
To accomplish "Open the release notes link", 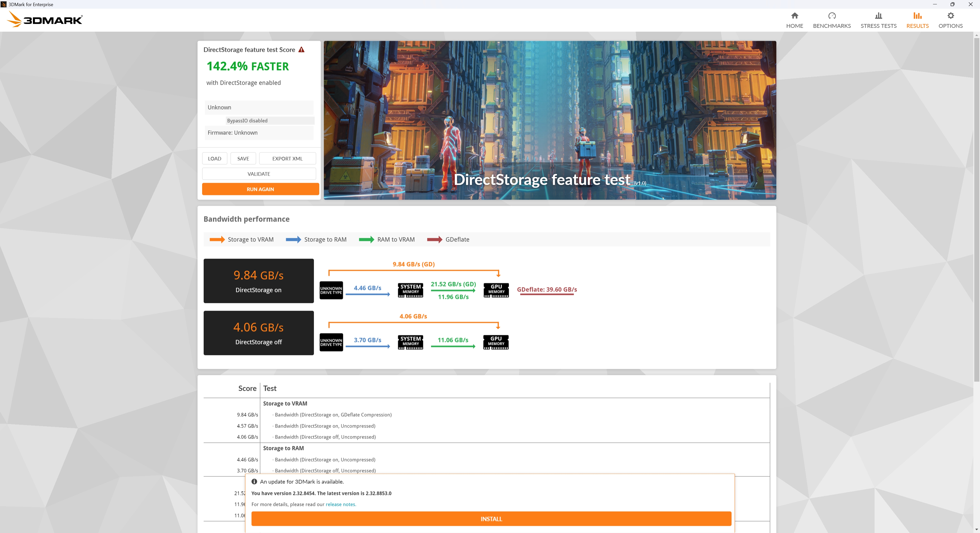I will click(x=340, y=504).
